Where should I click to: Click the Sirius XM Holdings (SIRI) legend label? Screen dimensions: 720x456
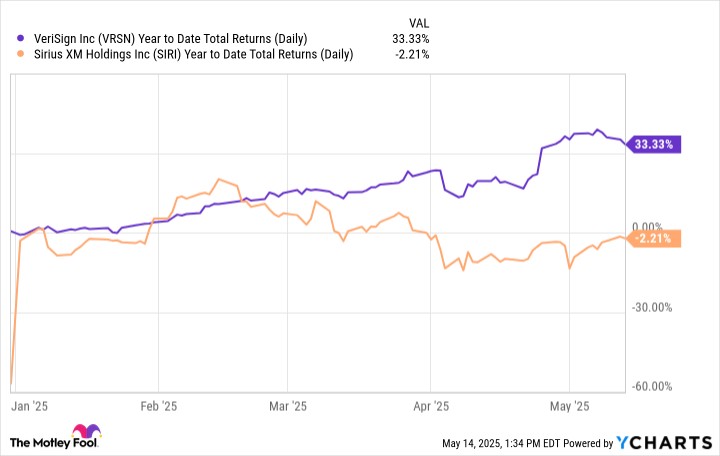point(186,55)
